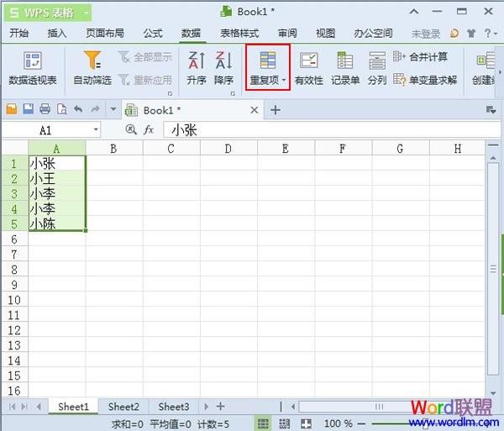Undo the last action
Image resolution: width=504 pixels, height=431 pixels.
pyautogui.click(x=78, y=109)
